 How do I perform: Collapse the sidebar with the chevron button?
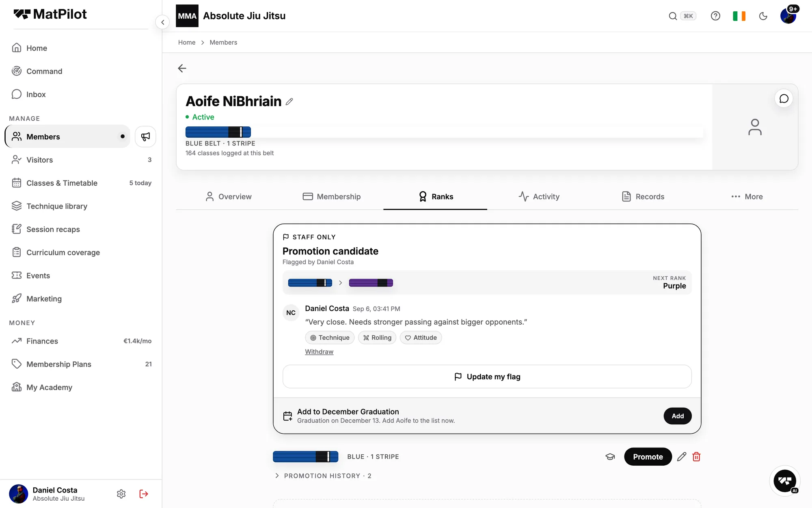(162, 22)
